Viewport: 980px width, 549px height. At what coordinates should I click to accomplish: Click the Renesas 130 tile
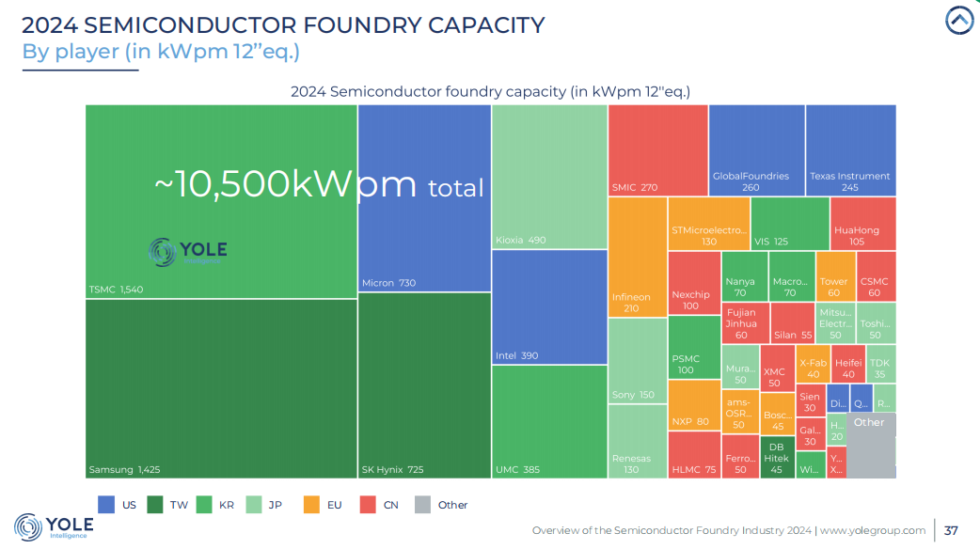pos(638,442)
